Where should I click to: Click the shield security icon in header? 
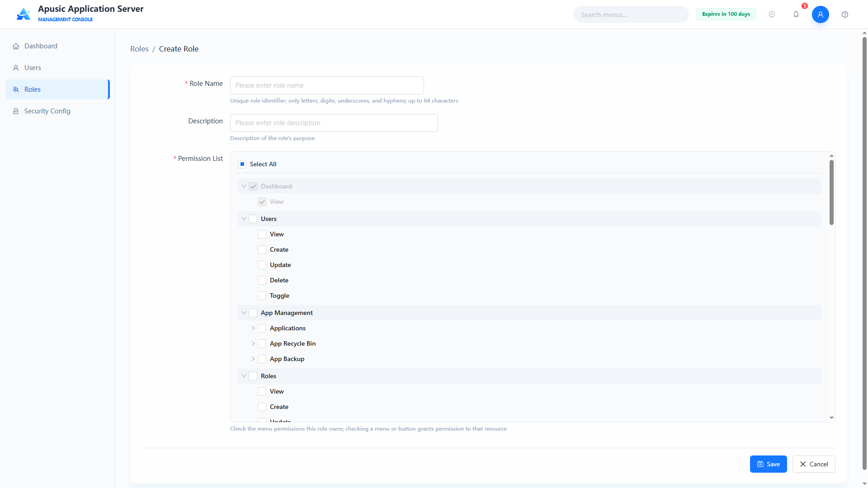772,14
